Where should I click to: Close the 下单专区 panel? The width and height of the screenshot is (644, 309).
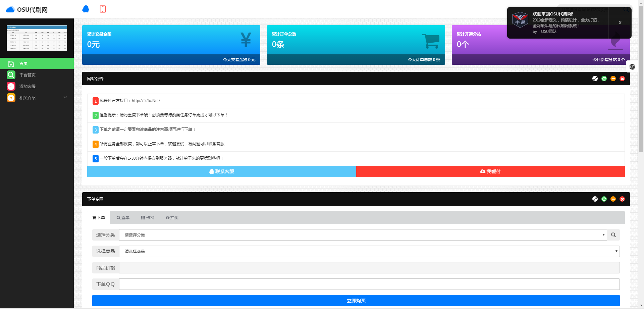[x=622, y=199]
